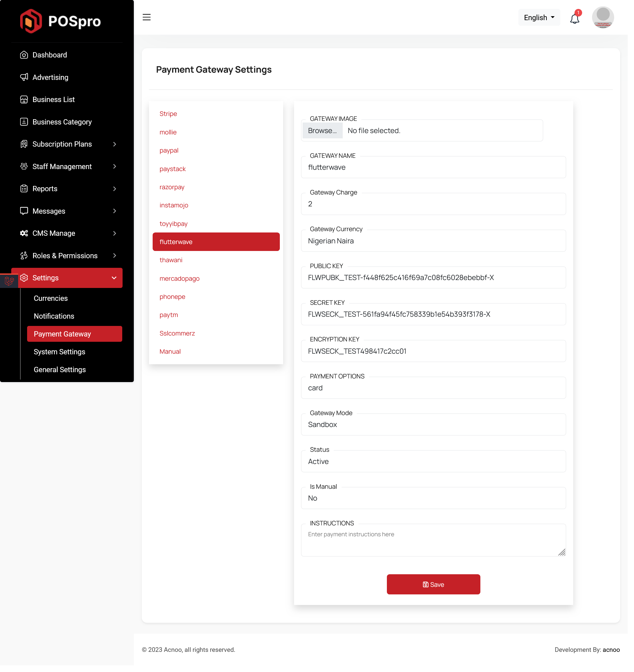Click the Advertising megaphone icon
Viewport: 634px width, 672px height.
[x=24, y=77]
